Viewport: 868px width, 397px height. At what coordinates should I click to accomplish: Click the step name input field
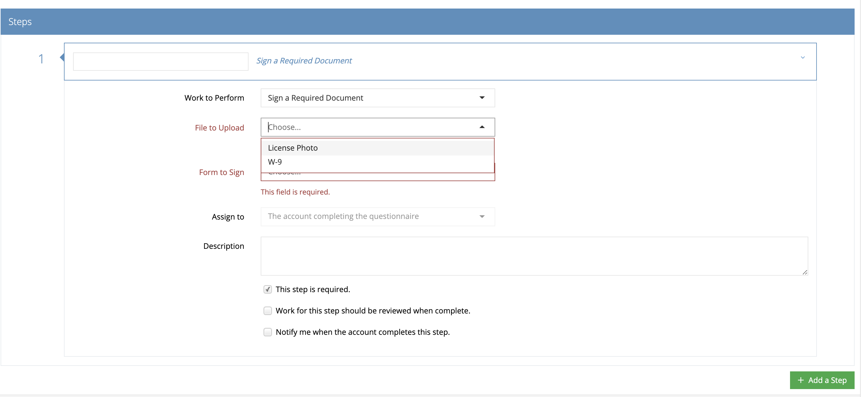[x=161, y=61]
